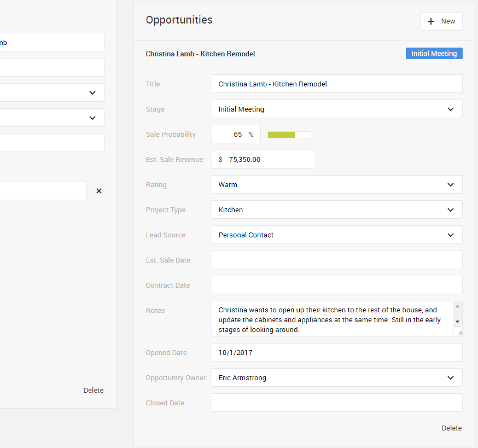Select the Contract Date field
This screenshot has width=478, height=448.
pos(336,286)
